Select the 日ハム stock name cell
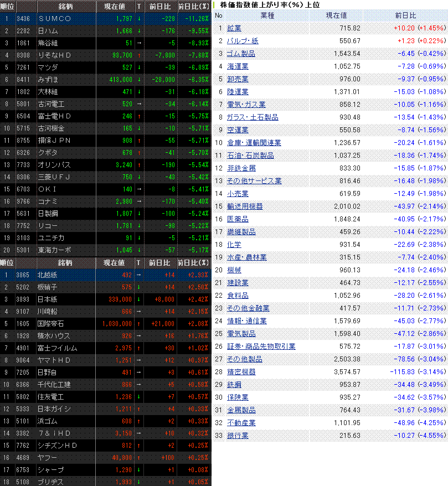This screenshot has height=486, width=448. [48, 31]
